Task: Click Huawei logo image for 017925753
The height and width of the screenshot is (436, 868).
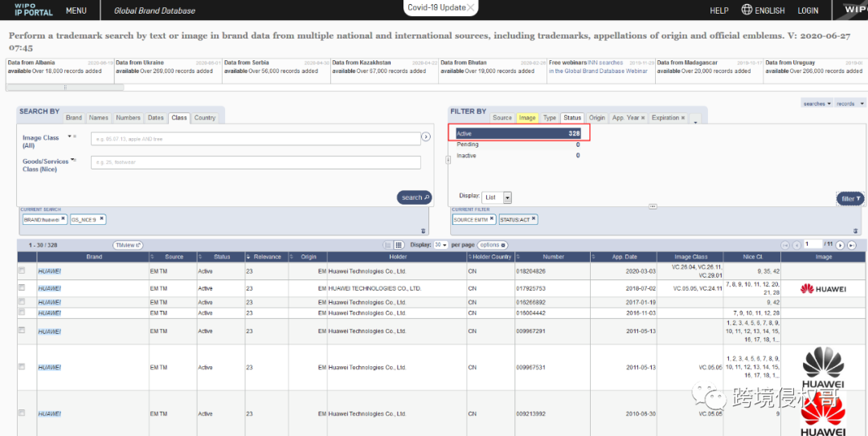Action: point(823,288)
